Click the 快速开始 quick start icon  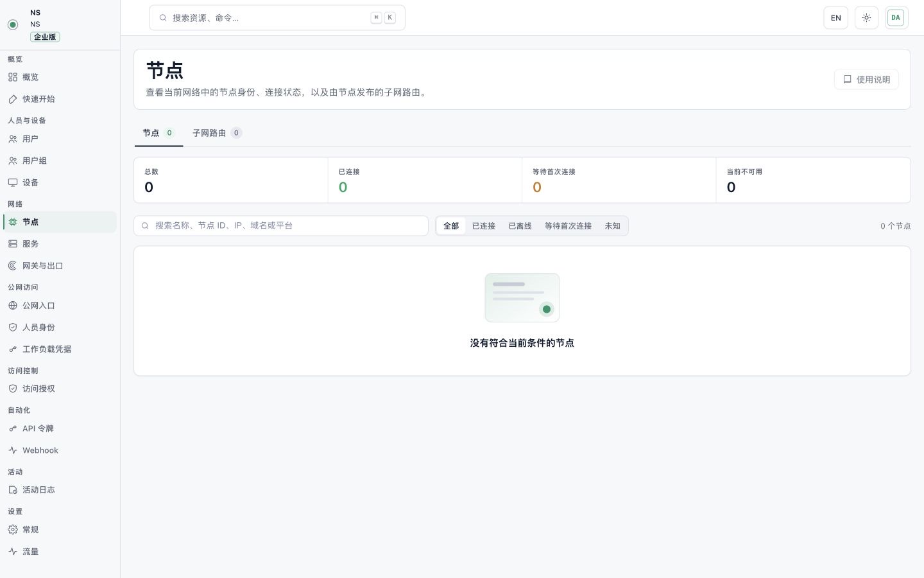pyautogui.click(x=13, y=99)
